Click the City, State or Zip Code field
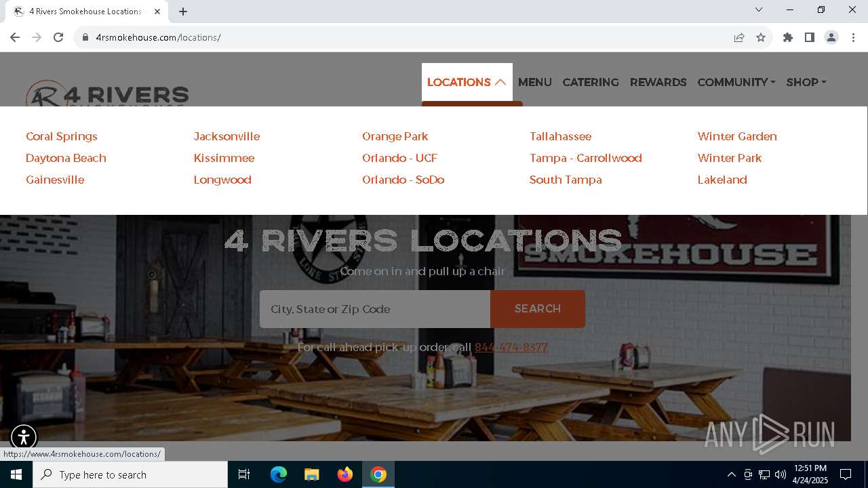Screen dimensions: 868x488 click(x=375, y=309)
